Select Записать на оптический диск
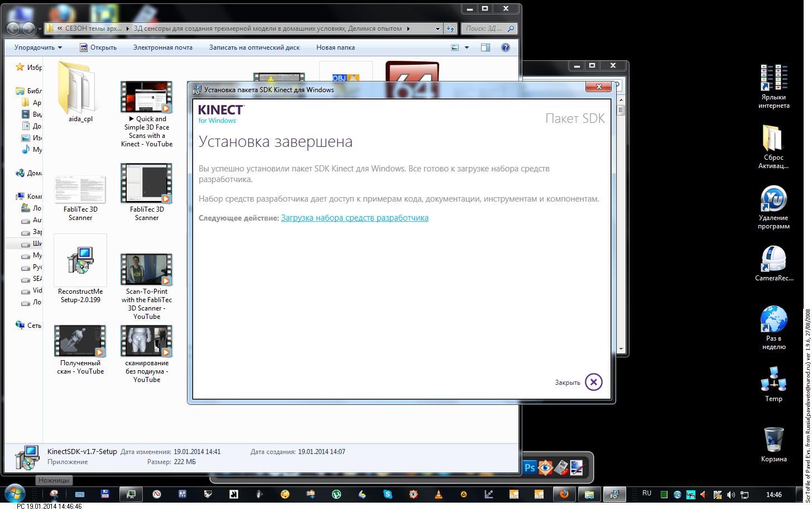This screenshot has height=511, width=812. pyautogui.click(x=254, y=47)
